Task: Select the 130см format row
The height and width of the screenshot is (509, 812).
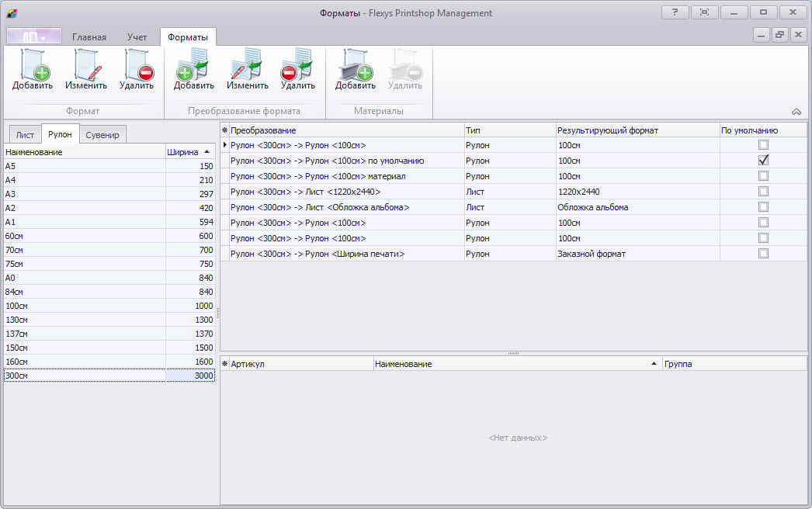Action: click(109, 320)
